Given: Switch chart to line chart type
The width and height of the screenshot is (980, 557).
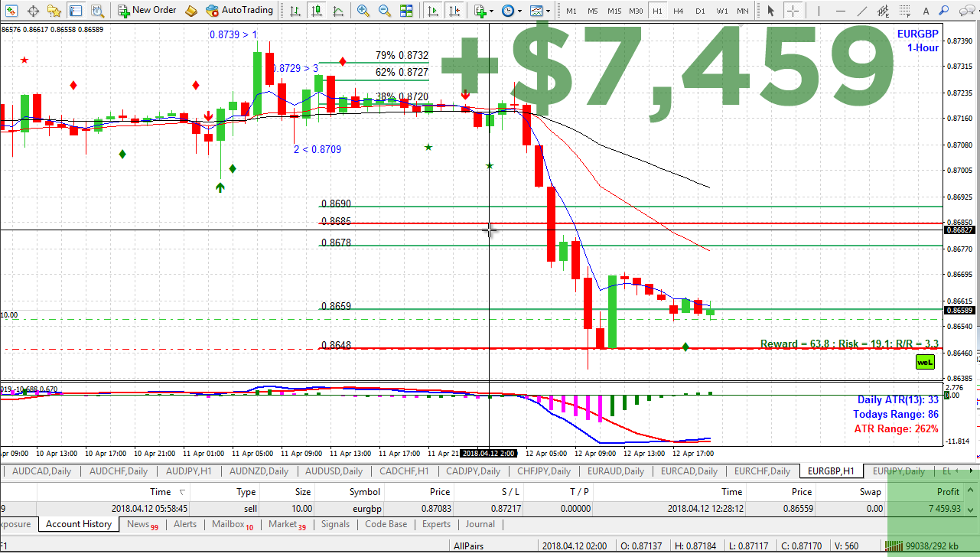Looking at the screenshot, I should tap(338, 11).
